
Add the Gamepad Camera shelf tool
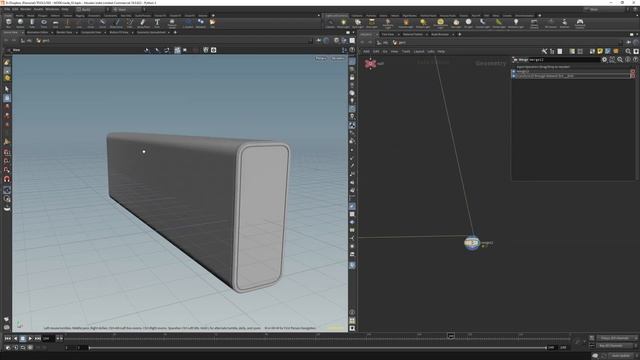580,23
